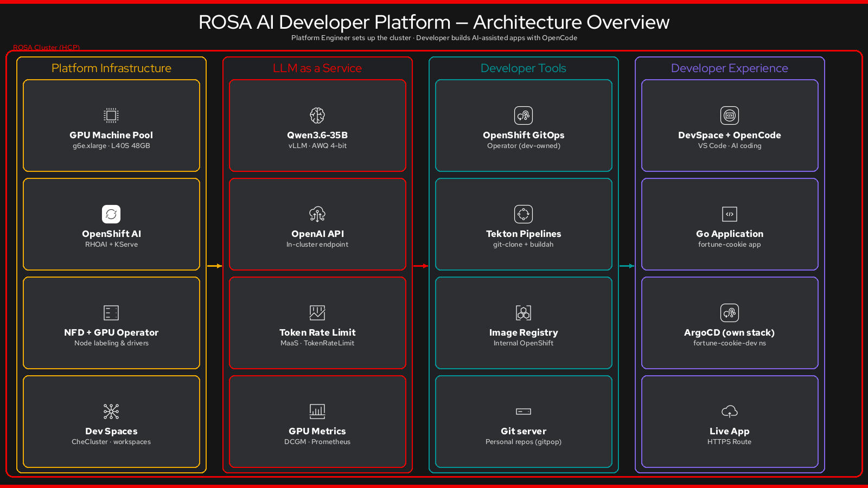This screenshot has height=488, width=868.
Task: Click the 'Qwen3.6-35B' card title
Action: coord(317,135)
